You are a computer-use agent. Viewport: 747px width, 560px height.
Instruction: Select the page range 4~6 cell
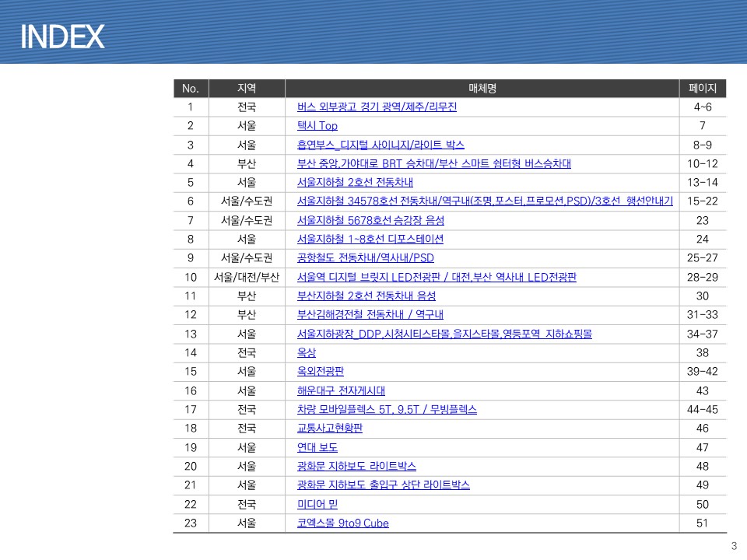(703, 107)
